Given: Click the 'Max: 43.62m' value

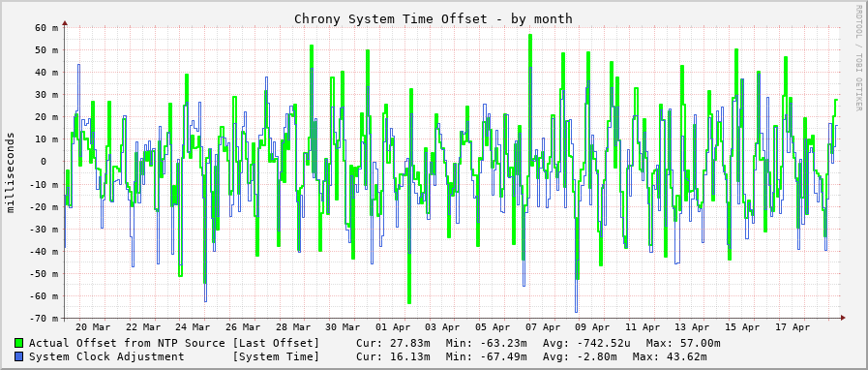Looking at the screenshot, I should pyautogui.click(x=670, y=356).
